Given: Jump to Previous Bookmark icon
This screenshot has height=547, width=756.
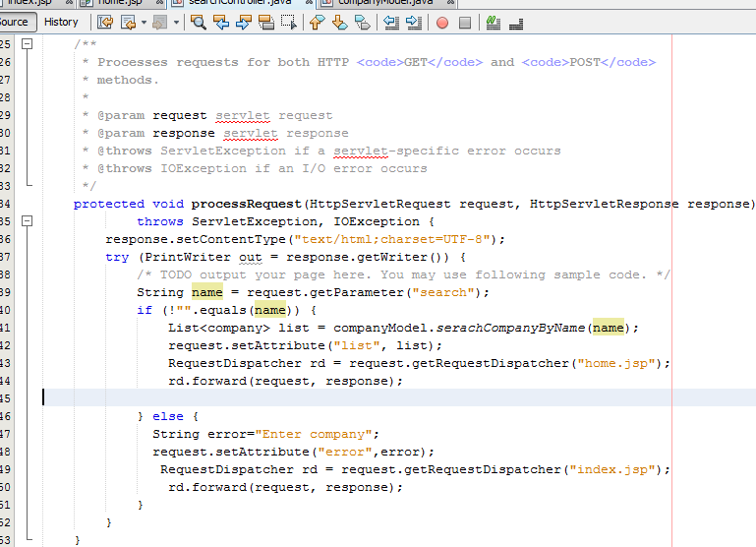Looking at the screenshot, I should tap(317, 23).
